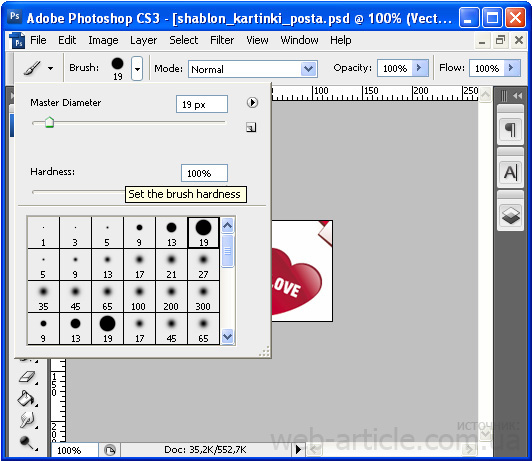Open the Window menu
The image size is (532, 461).
point(299,40)
